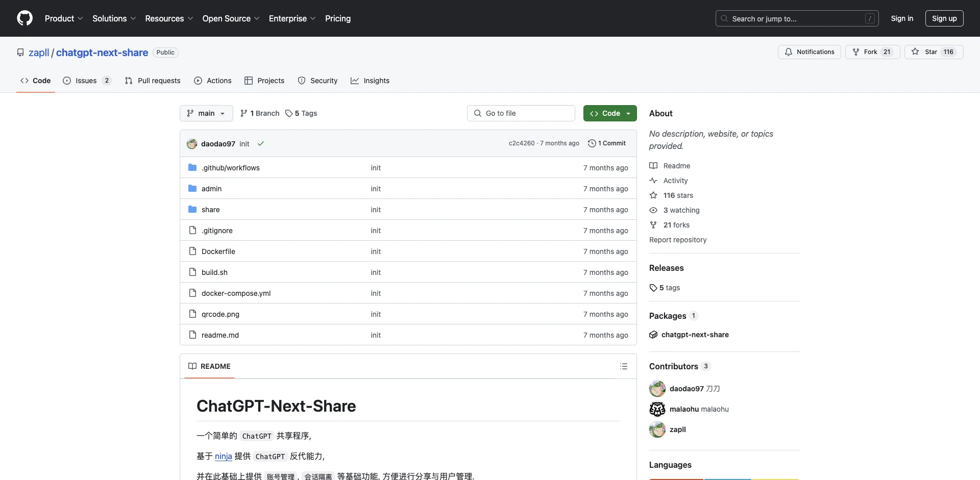Click the Notifications bell icon

(789, 52)
